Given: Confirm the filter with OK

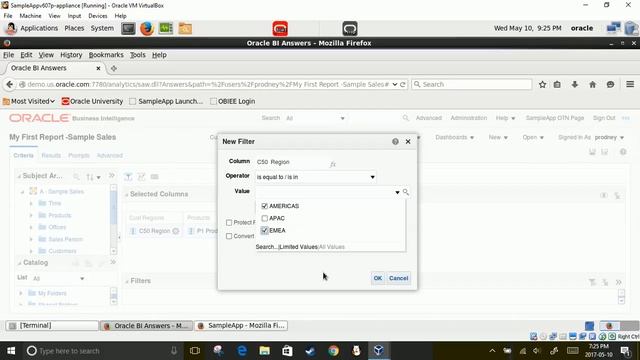Looking at the screenshot, I should click(x=378, y=278).
